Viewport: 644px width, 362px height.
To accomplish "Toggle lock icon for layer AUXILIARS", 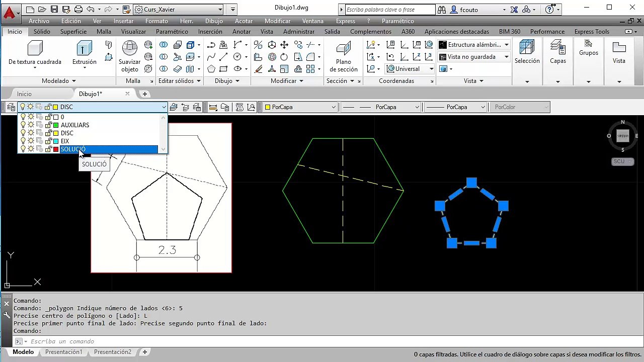I will click(48, 125).
